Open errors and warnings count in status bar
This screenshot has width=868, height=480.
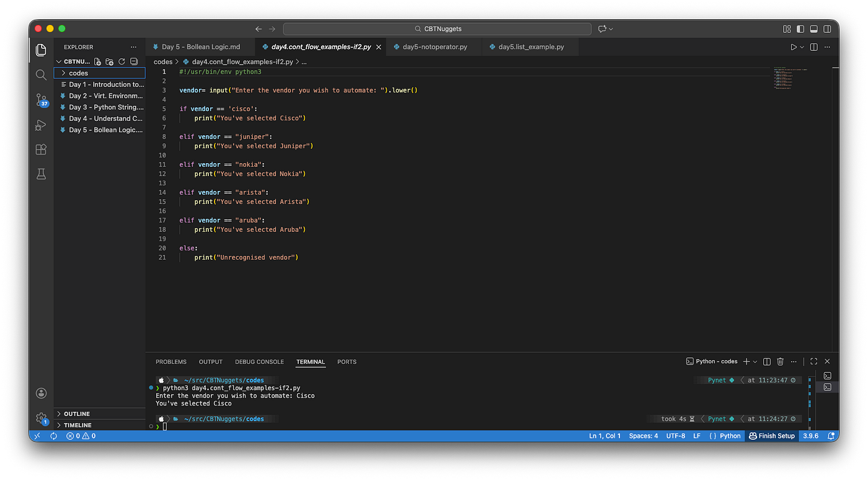click(81, 436)
